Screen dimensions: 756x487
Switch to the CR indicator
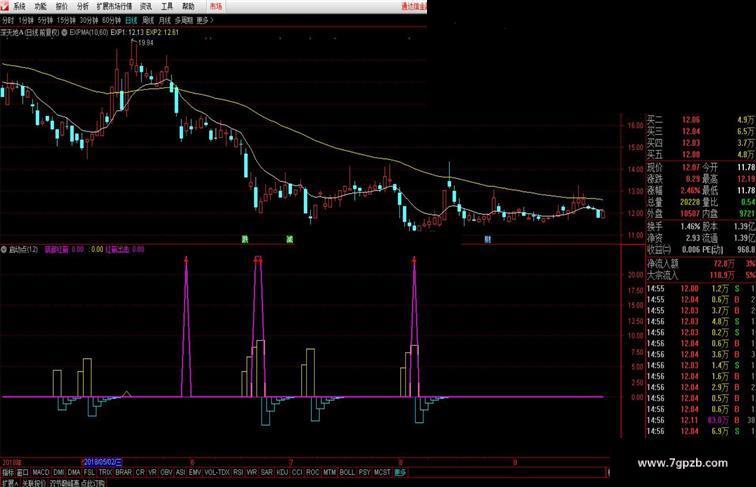(140, 473)
